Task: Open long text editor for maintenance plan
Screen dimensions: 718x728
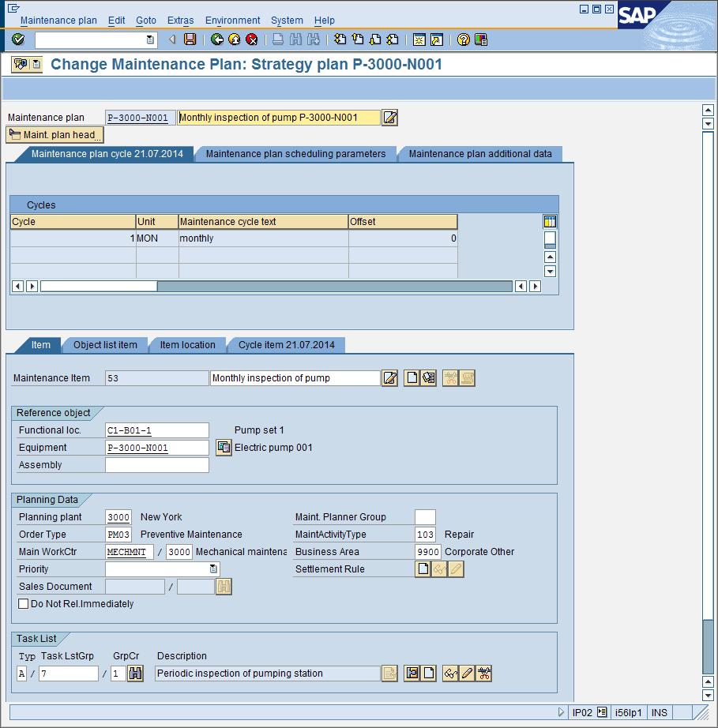Action: (389, 118)
